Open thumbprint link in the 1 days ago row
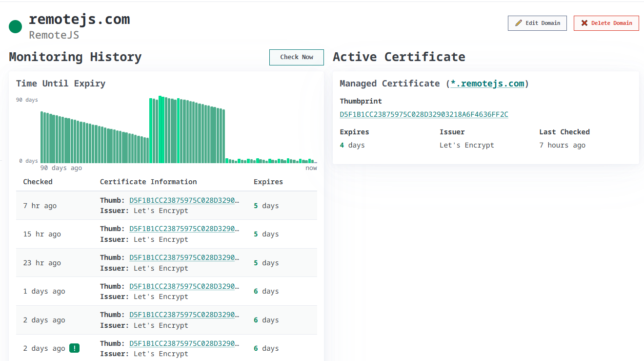644x361 pixels. click(184, 286)
